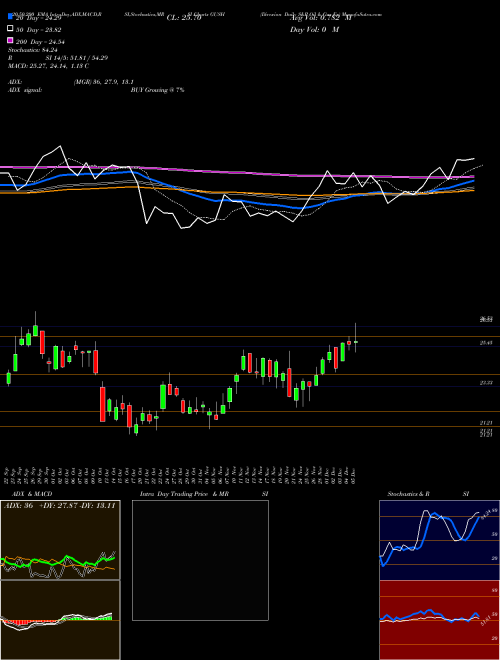Image resolution: width=500 pixels, height=660 pixels.
Task: Open the MACD histogram chart panel
Action: click(x=60, y=620)
